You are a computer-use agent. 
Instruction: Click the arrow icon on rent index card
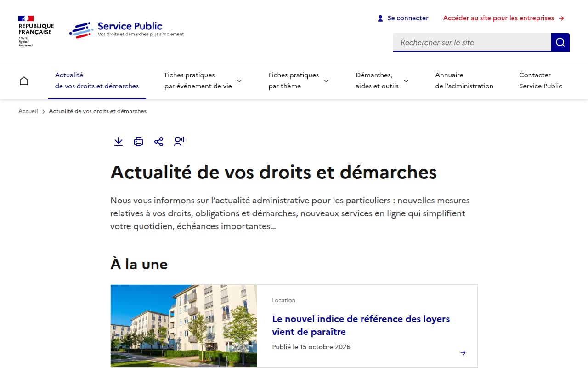click(x=463, y=353)
